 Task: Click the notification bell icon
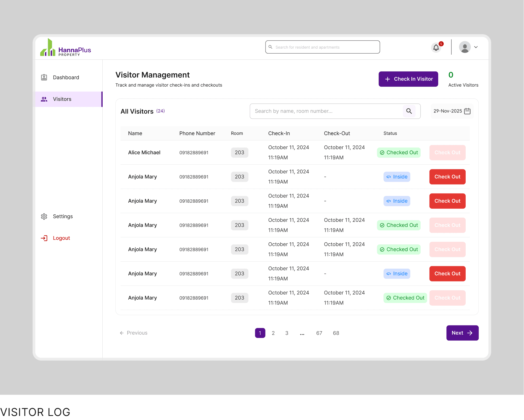coord(436,48)
